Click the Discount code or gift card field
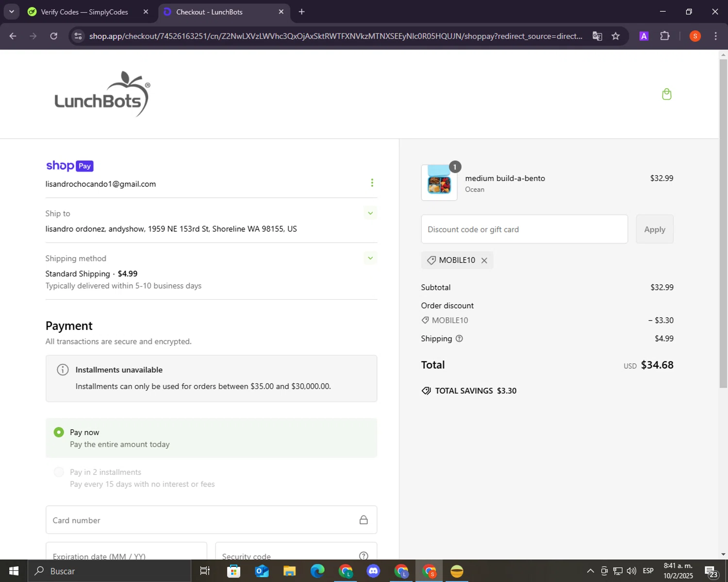 tap(524, 229)
